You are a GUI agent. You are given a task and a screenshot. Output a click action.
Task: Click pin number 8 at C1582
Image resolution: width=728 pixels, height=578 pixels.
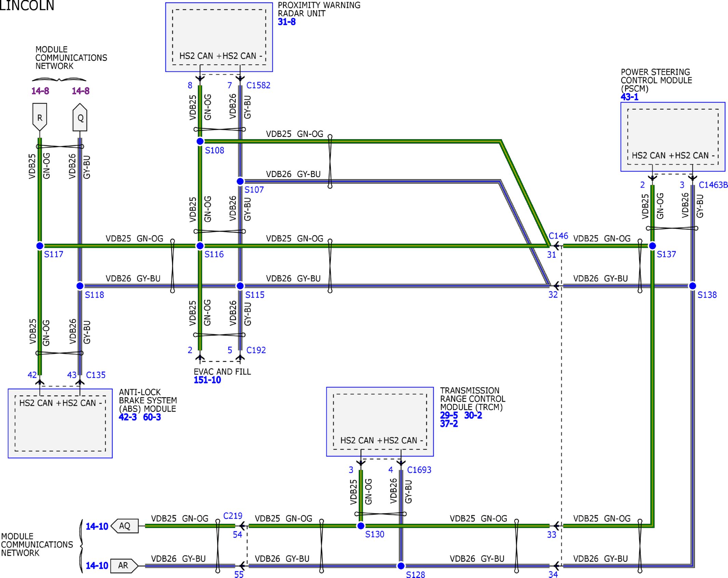[x=190, y=85]
